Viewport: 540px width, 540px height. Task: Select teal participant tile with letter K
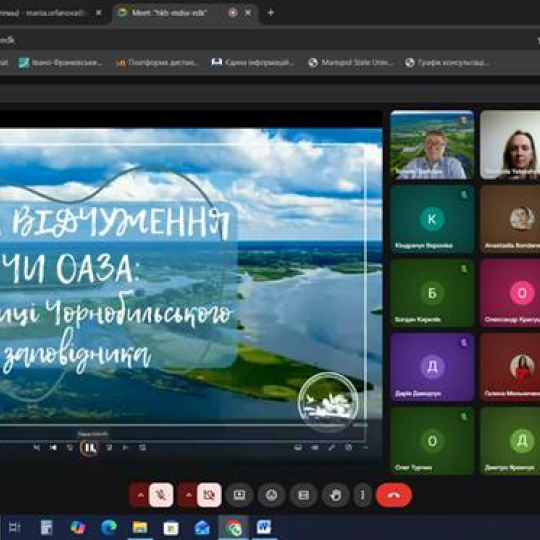click(432, 219)
